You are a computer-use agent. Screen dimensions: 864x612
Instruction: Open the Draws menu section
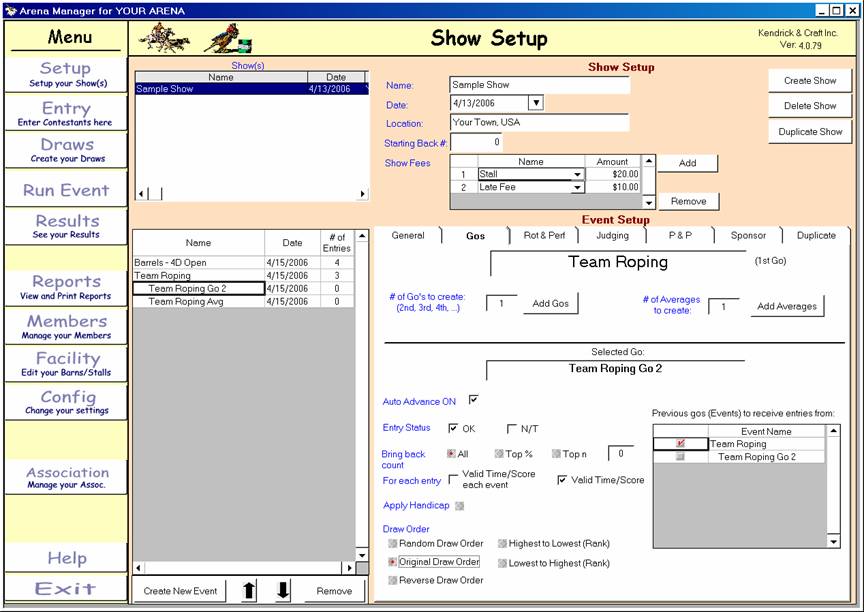65,150
